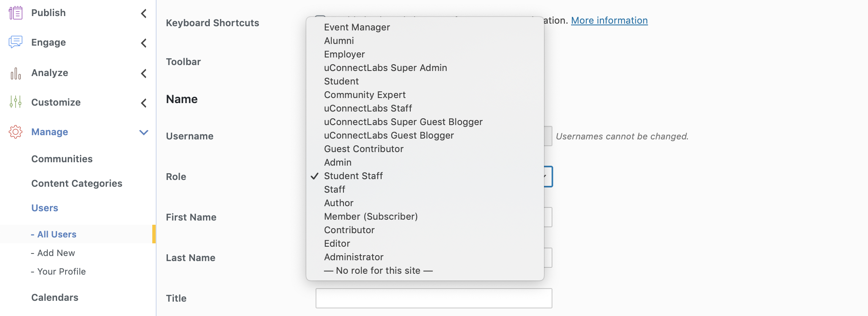The image size is (868, 316).
Task: Pick uConnectLabs Super Admin role
Action: (x=385, y=68)
